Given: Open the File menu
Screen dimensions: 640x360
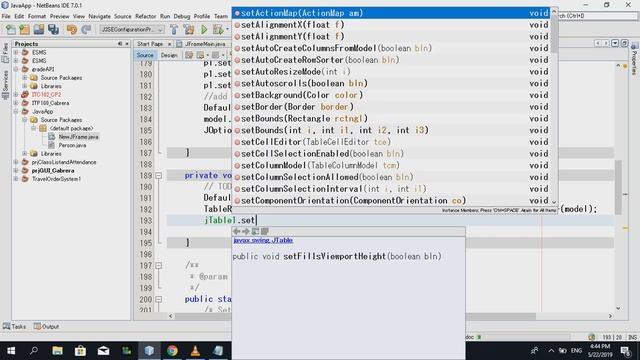Looking at the screenshot, I should [6, 16].
